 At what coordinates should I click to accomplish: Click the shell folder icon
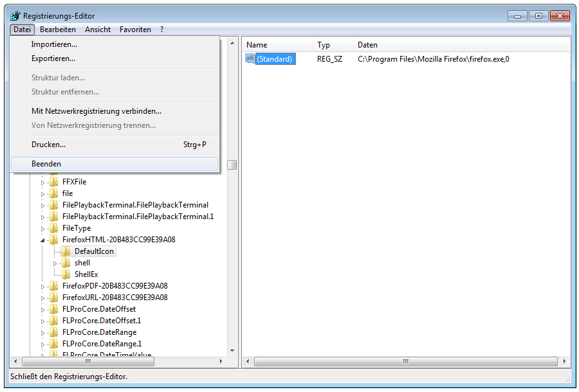(66, 263)
